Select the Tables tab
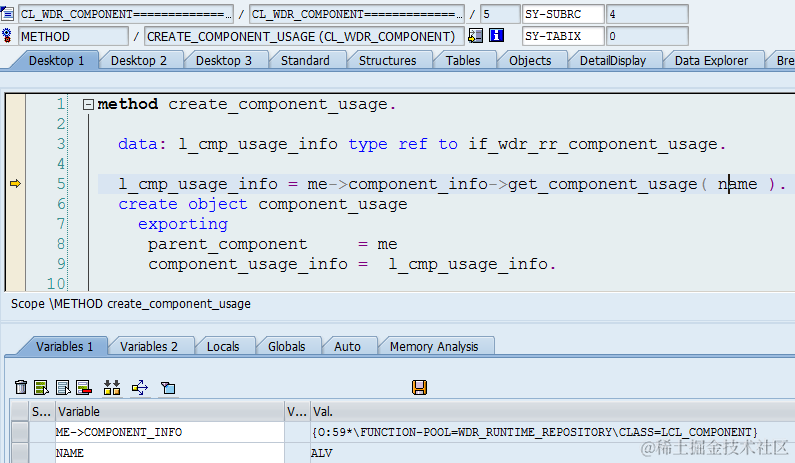 (463, 61)
